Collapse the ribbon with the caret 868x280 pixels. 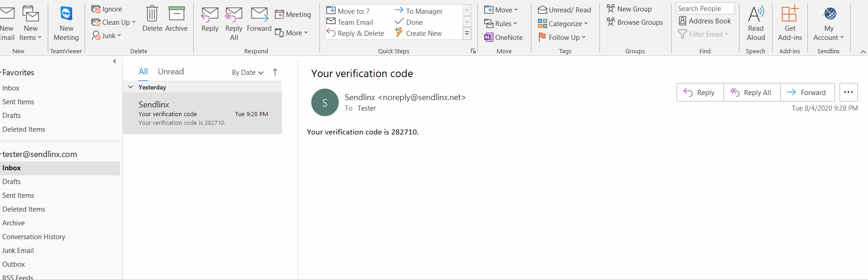click(x=863, y=51)
